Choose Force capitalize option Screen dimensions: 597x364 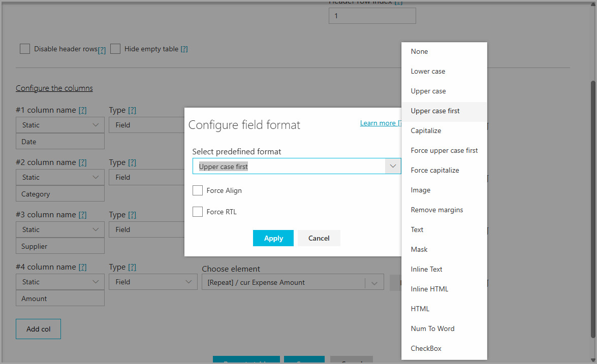pos(444,170)
